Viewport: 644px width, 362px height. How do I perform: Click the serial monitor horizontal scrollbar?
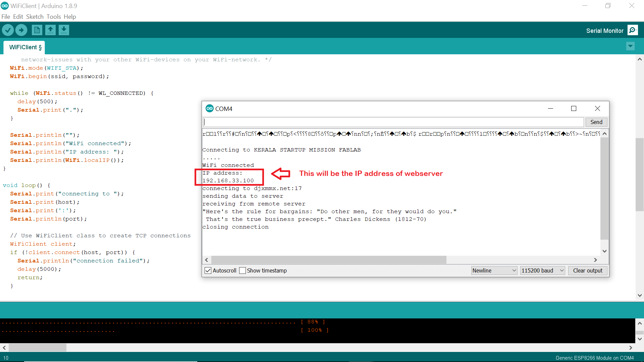329,260
